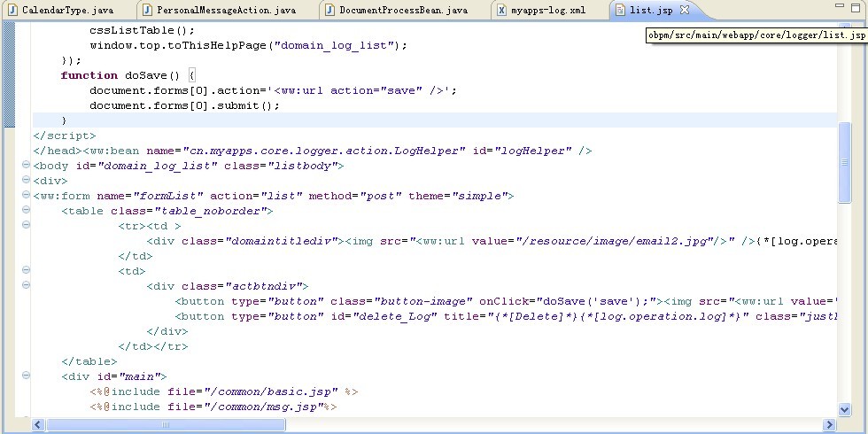Collapse the table_noborder table fold marker
868x434 pixels.
tap(26, 209)
